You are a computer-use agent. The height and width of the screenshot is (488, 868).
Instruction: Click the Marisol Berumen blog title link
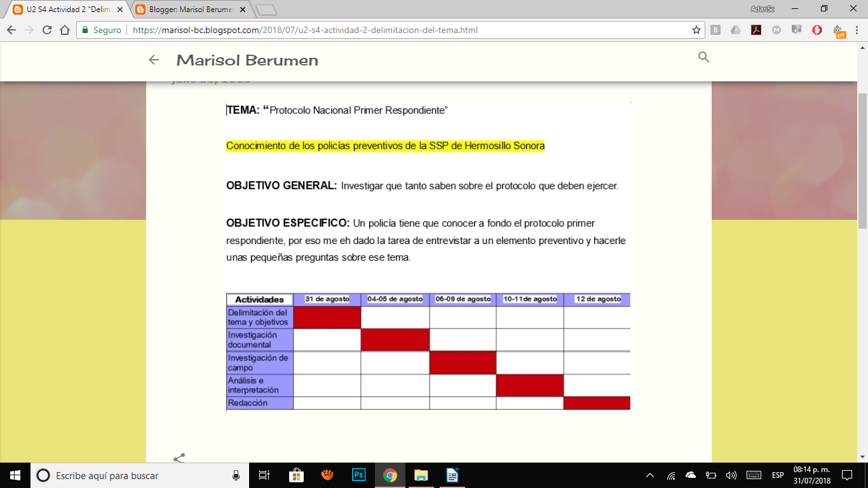(x=247, y=60)
